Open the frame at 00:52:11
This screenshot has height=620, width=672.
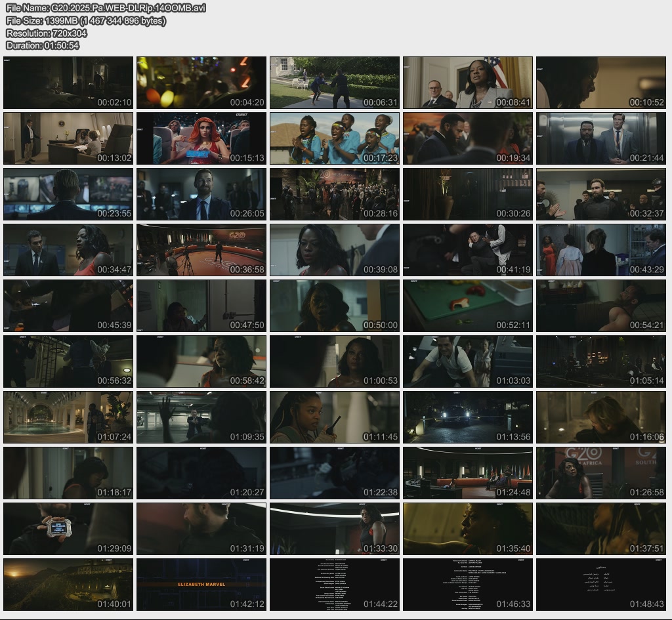pos(468,306)
